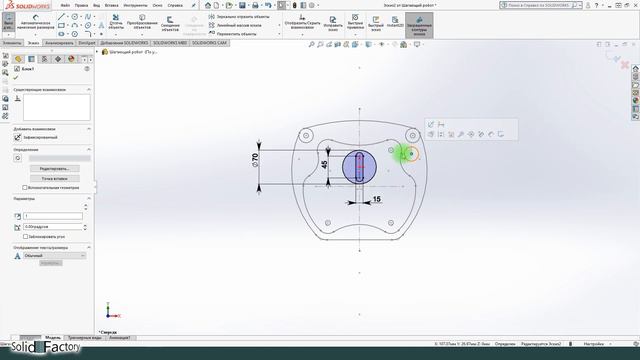Screen dimensions: 640x360
Task: Open the FeatureManager design tree tab
Action: click(18, 59)
